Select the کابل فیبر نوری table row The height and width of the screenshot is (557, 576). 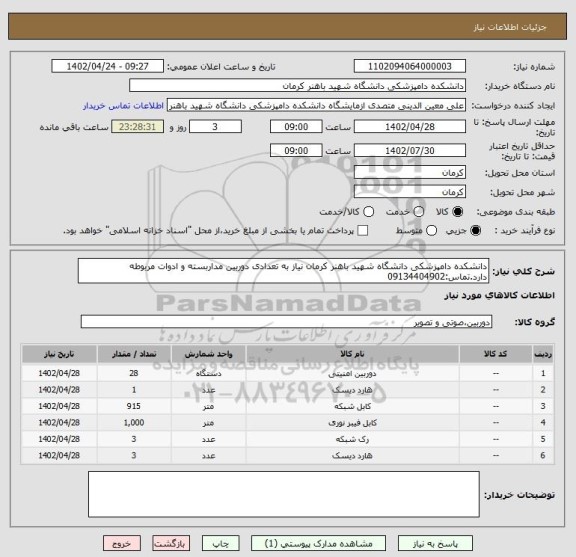287,423
